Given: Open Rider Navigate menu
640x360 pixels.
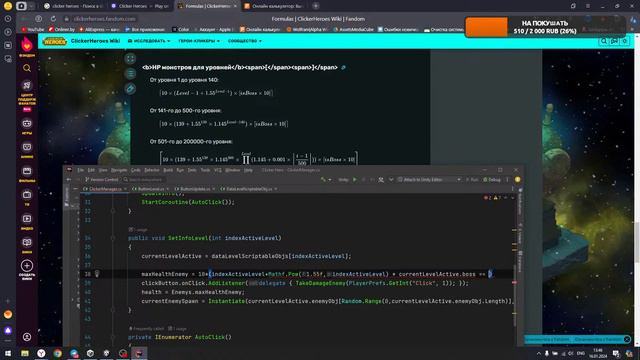Looking at the screenshot, I should [x=119, y=170].
